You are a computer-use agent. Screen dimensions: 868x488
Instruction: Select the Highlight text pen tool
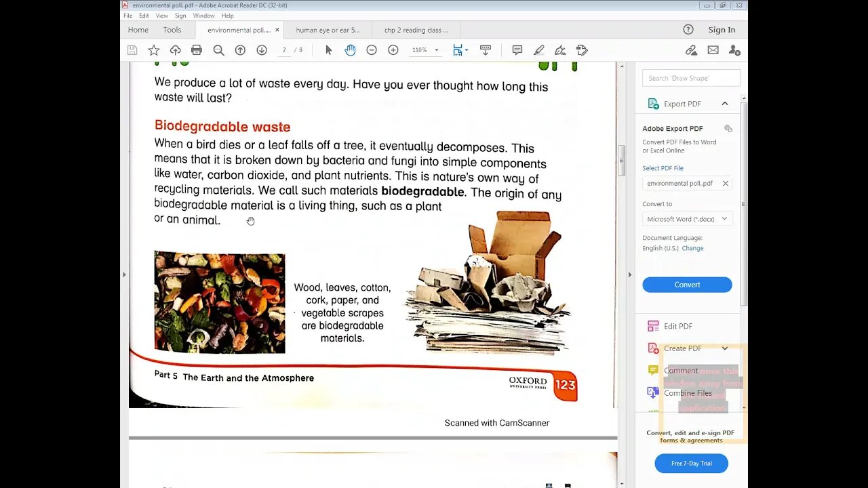[x=539, y=50]
